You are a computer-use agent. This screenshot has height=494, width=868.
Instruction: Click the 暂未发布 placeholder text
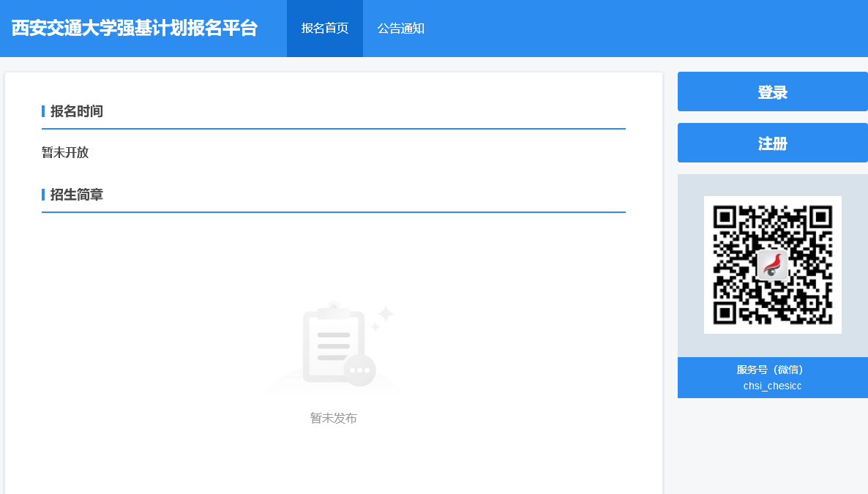click(333, 418)
